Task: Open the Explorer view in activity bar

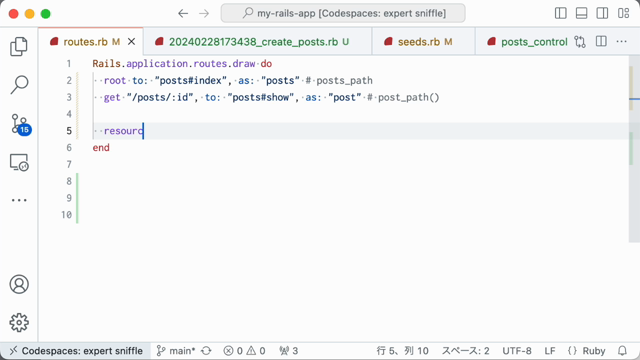Action: pos(19,47)
